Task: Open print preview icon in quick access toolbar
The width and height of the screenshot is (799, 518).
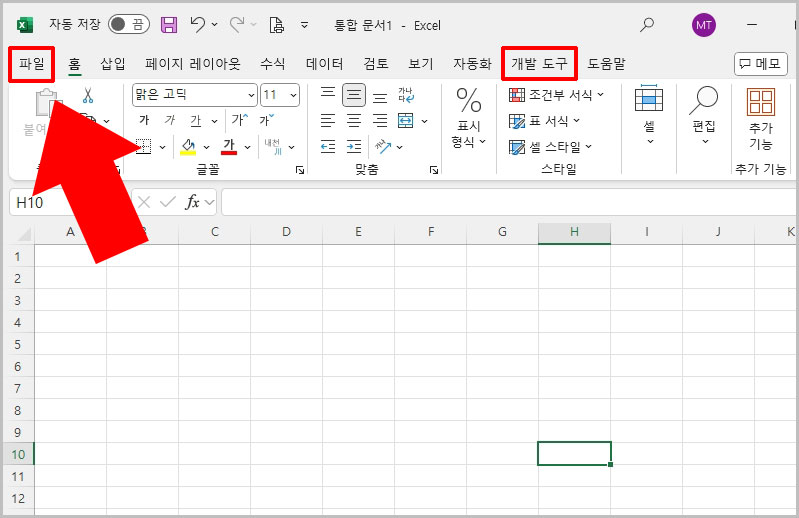Action: [x=276, y=24]
